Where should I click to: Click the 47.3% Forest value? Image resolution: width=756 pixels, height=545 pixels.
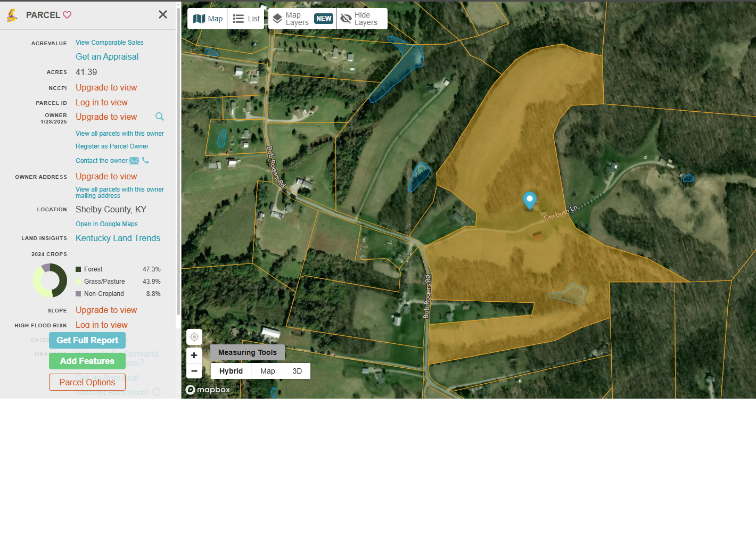152,269
